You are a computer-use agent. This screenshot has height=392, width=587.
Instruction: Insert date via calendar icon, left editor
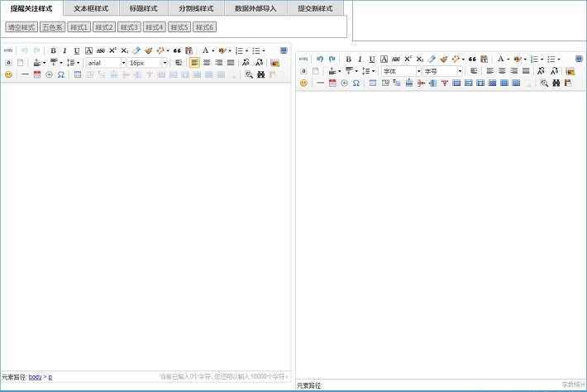[37, 74]
